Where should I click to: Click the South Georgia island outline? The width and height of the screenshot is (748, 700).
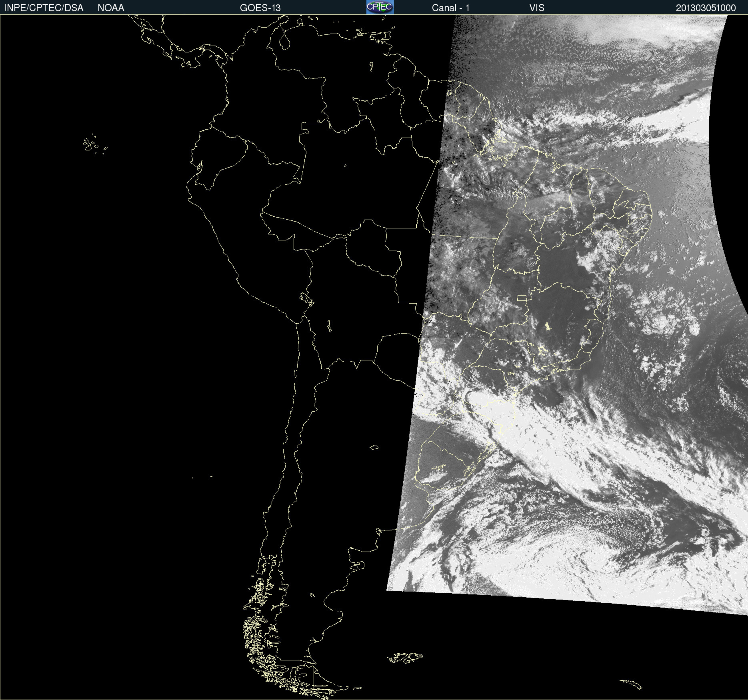(x=631, y=684)
